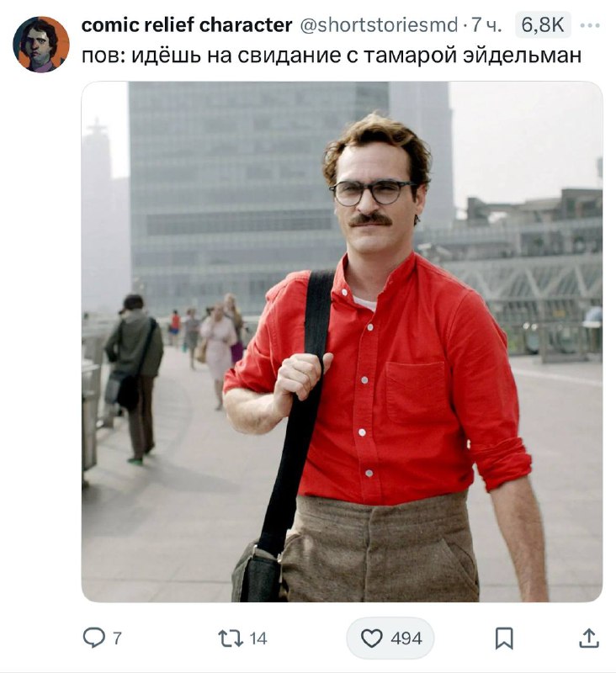Image resolution: width=616 pixels, height=673 pixels.
Task: View the 7 replies count
Action: [117, 639]
